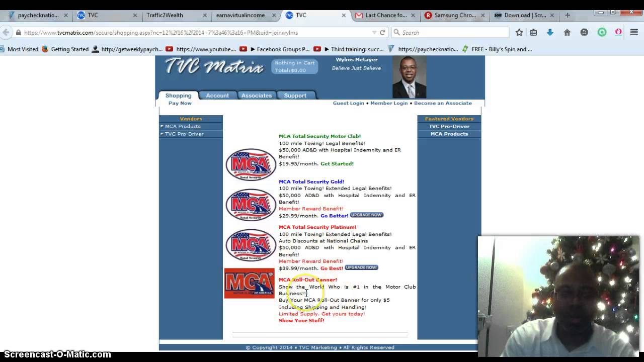Open the Third training bookmark
The height and width of the screenshot is (362, 644).
pyautogui.click(x=348, y=49)
